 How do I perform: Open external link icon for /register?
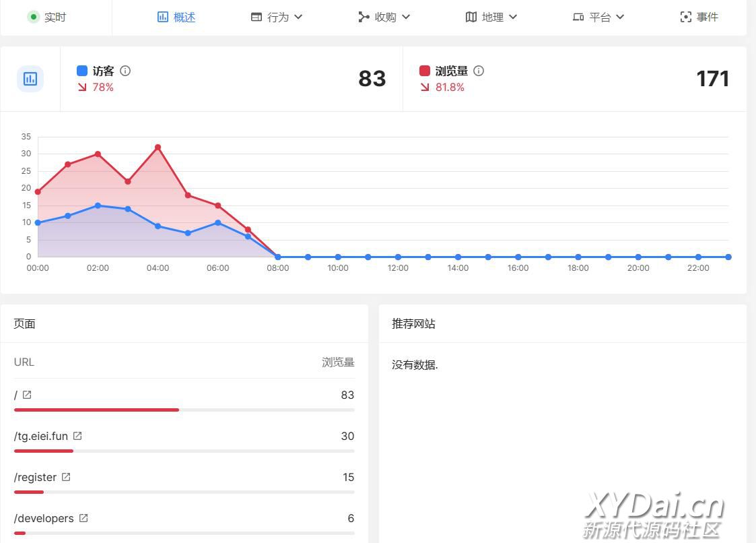point(66,477)
